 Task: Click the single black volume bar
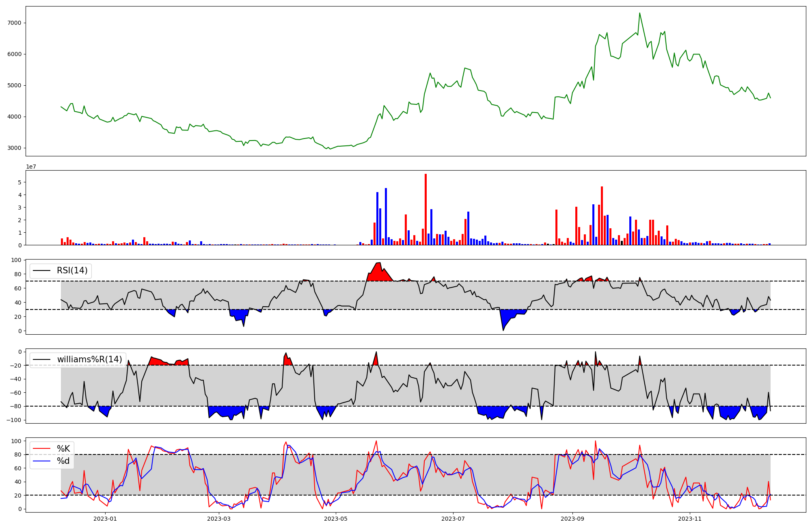(x=622, y=243)
